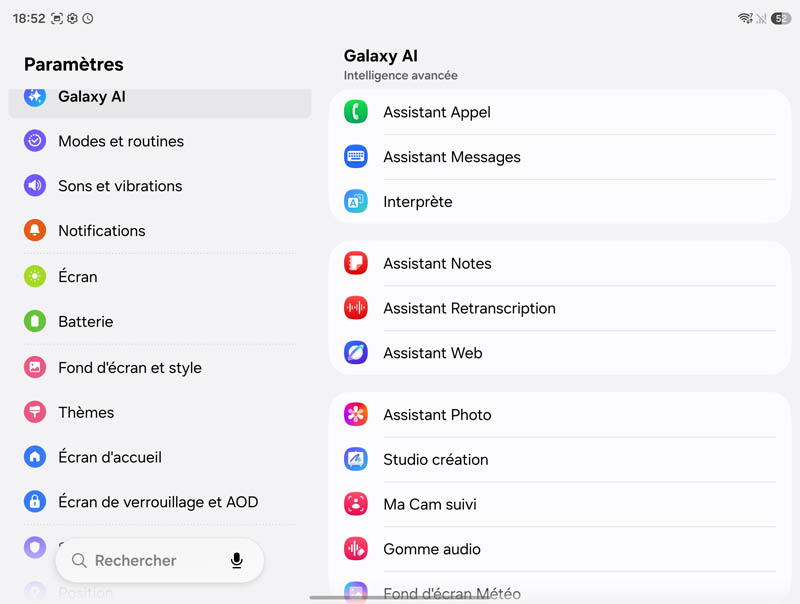Tap the lock icon for Écran de verrouillage
The image size is (800, 604).
(x=35, y=502)
